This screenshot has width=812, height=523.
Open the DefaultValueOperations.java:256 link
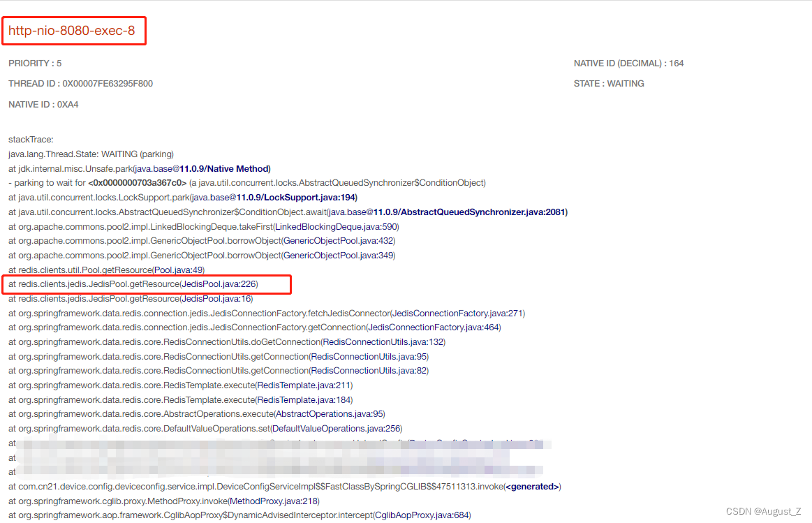click(340, 428)
